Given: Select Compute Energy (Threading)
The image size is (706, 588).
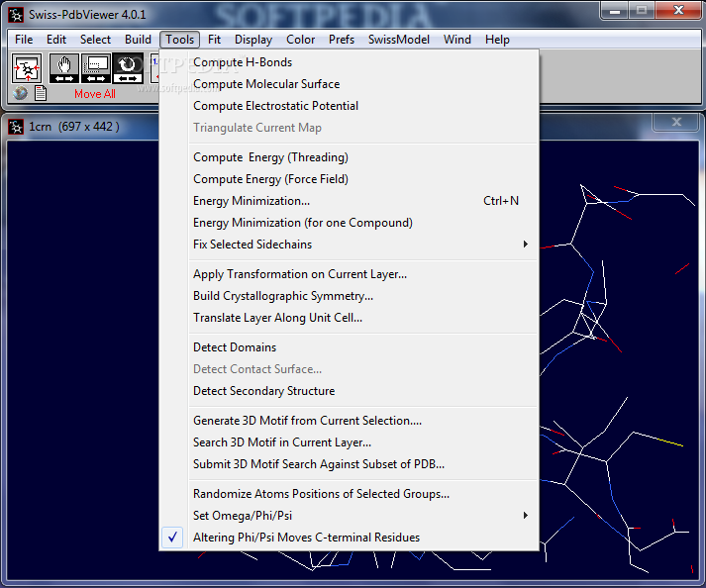Looking at the screenshot, I should pyautogui.click(x=349, y=157).
